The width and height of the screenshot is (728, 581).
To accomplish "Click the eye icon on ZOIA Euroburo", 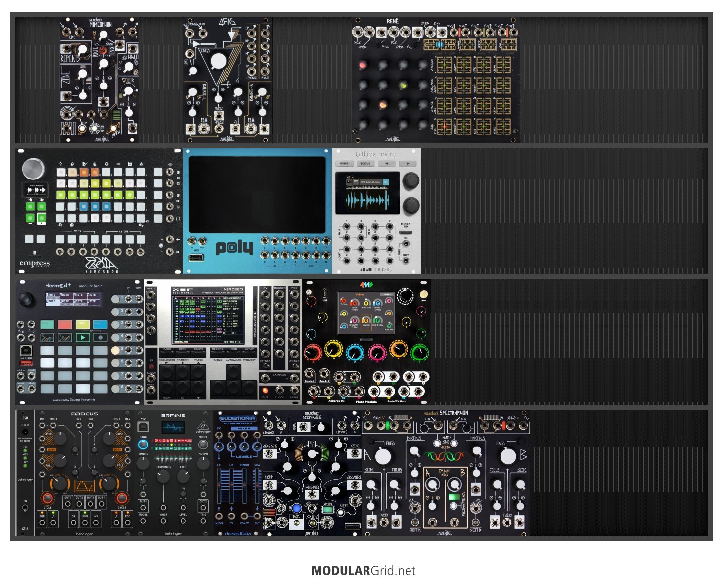I will point(118,164).
